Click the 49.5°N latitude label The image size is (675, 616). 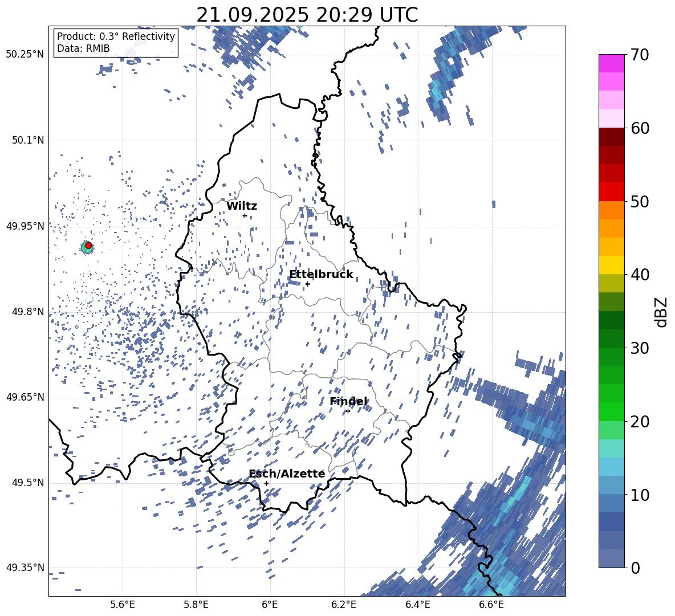point(28,483)
